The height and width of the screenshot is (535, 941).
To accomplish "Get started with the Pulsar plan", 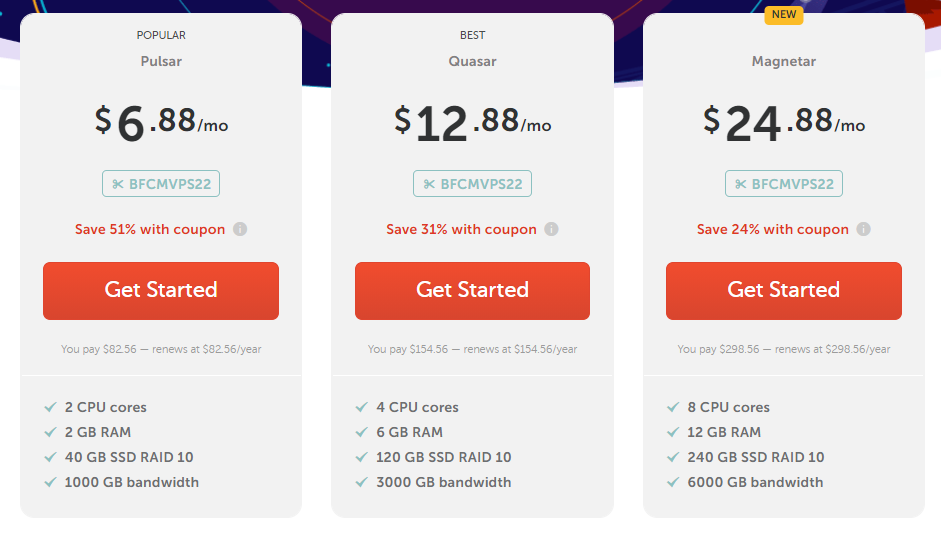I will [x=161, y=291].
